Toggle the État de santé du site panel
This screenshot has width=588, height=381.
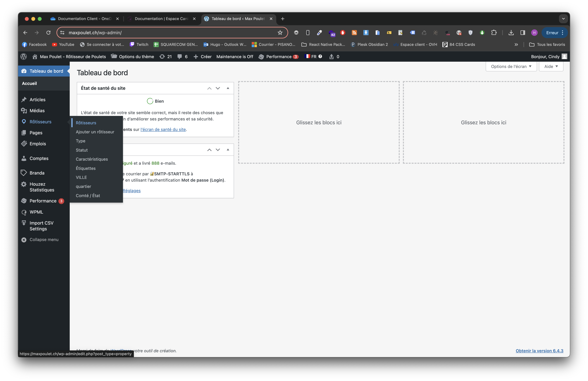coord(228,88)
